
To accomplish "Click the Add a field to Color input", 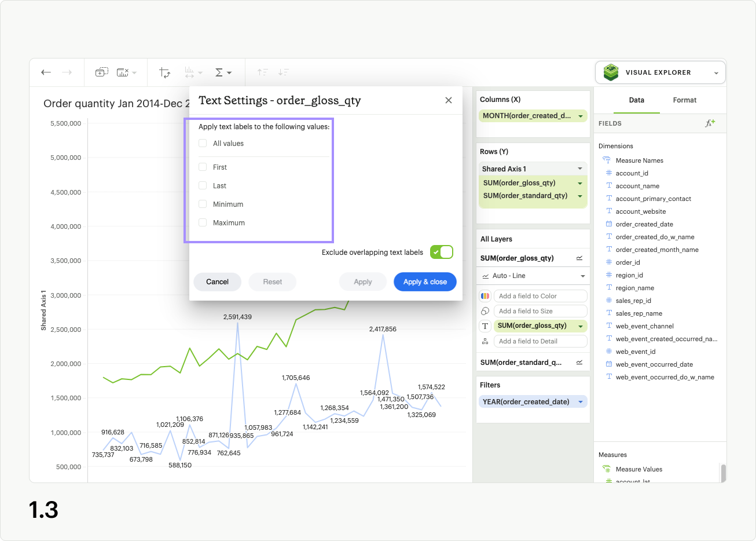I will (540, 296).
